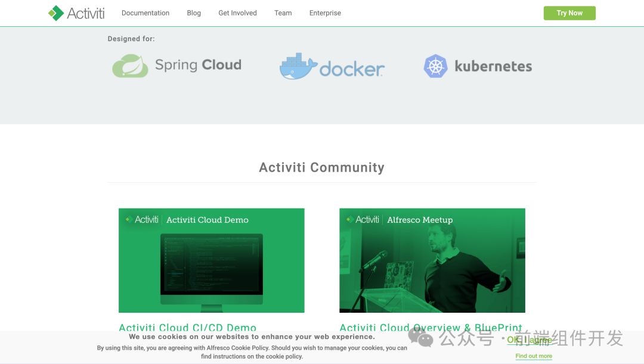Click Find out more cookie link
The height and width of the screenshot is (364, 644).
click(x=534, y=356)
